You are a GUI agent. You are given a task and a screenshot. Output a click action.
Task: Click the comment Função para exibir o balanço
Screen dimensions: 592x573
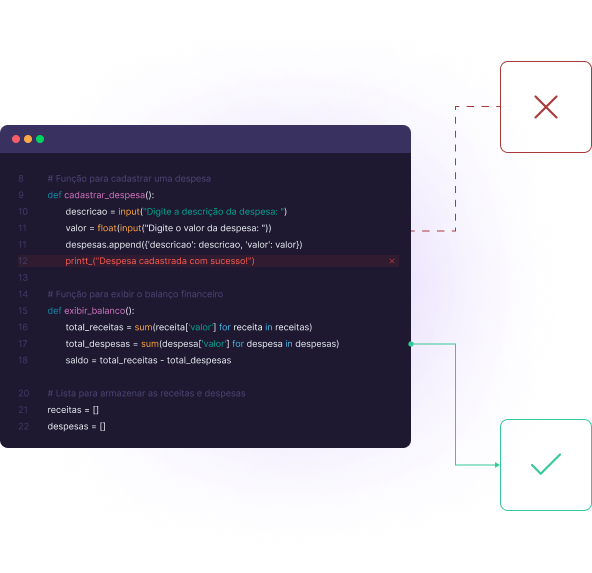click(x=135, y=294)
